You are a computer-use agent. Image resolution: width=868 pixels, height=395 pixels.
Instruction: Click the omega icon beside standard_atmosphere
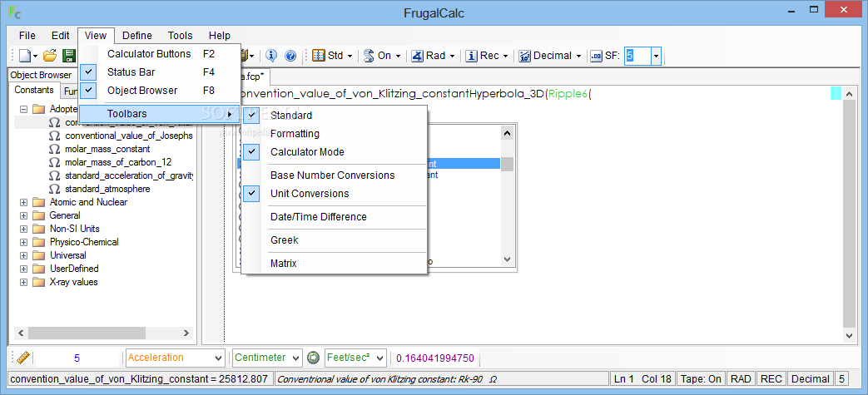[54, 189]
